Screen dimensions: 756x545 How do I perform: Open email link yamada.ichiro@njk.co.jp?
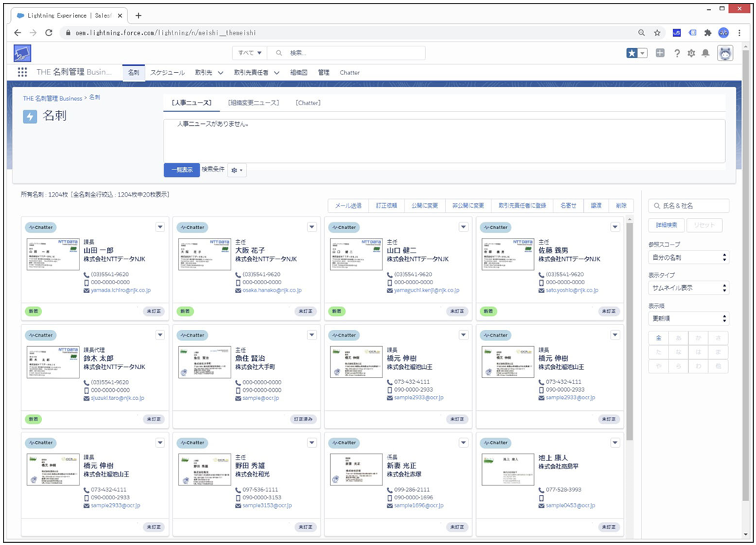pyautogui.click(x=121, y=291)
